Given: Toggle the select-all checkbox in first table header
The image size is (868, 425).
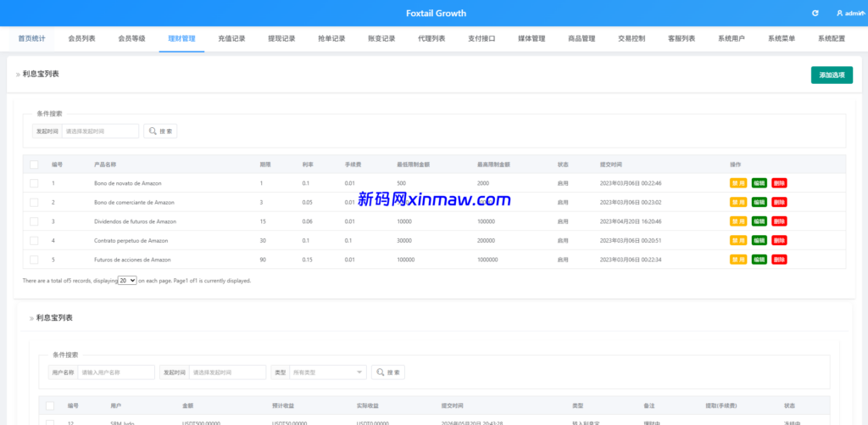Looking at the screenshot, I should pos(34,165).
